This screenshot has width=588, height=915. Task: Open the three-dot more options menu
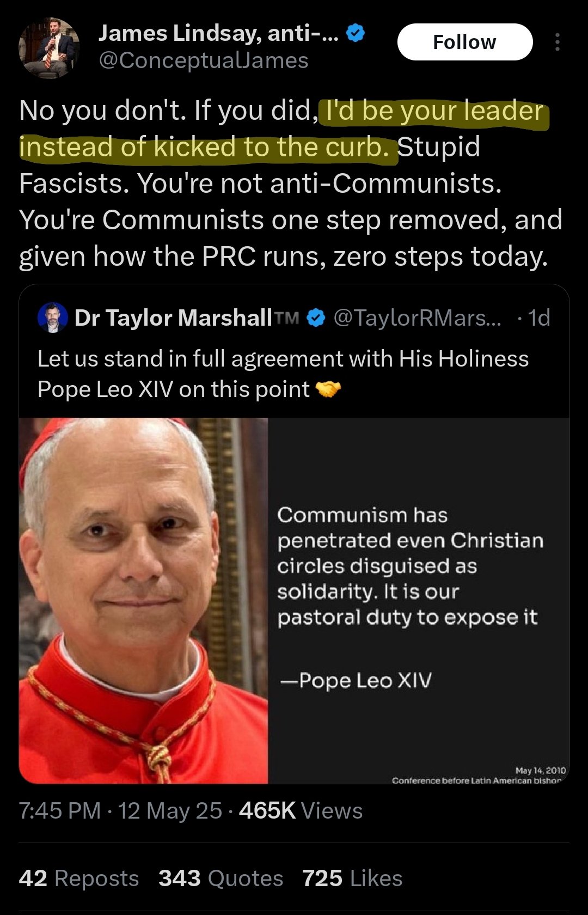point(557,42)
